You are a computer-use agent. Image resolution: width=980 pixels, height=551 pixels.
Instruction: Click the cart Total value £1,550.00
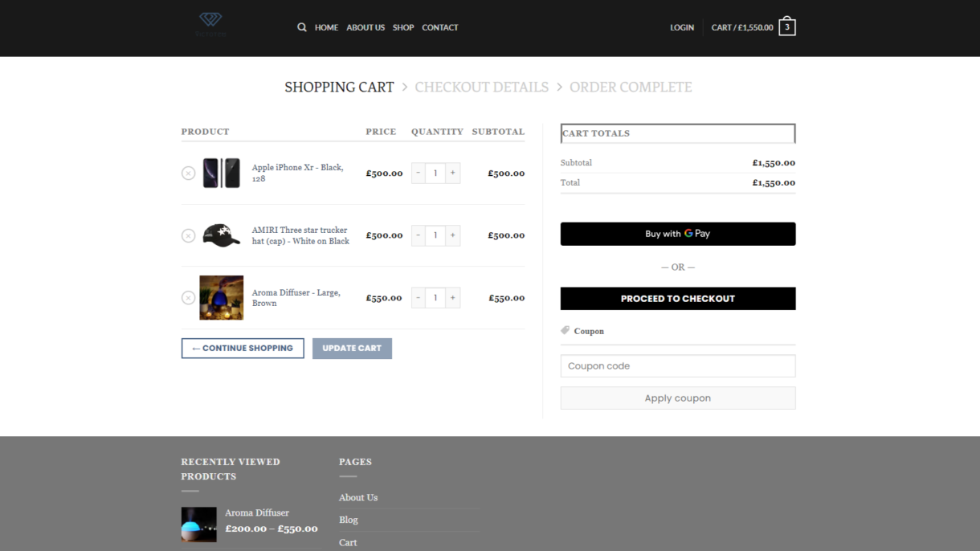pos(774,183)
